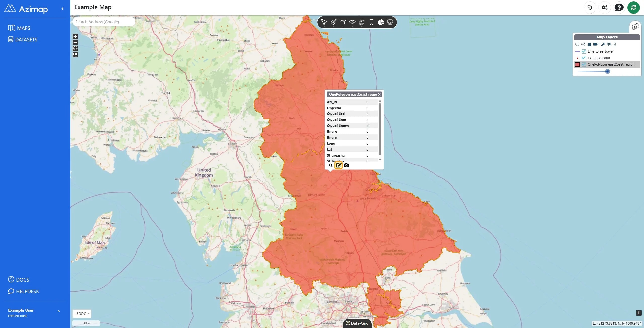The height and width of the screenshot is (328, 644).
Task: Go to MAPS in sidebar
Action: point(19,28)
